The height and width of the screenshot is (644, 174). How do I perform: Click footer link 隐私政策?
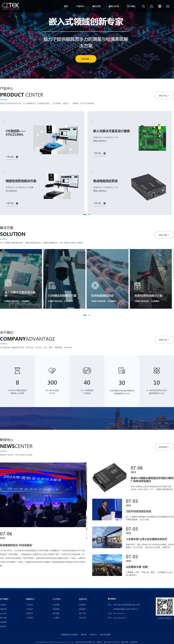(125, 642)
